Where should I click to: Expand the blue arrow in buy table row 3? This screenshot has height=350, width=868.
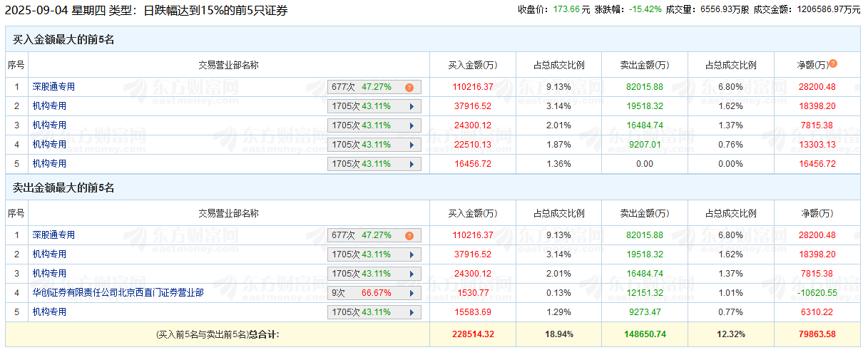tap(412, 125)
